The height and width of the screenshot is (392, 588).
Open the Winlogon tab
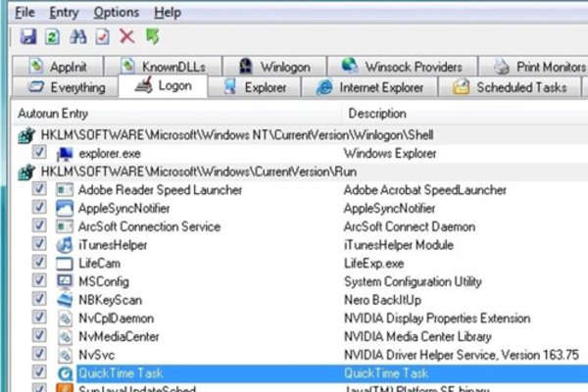274,67
